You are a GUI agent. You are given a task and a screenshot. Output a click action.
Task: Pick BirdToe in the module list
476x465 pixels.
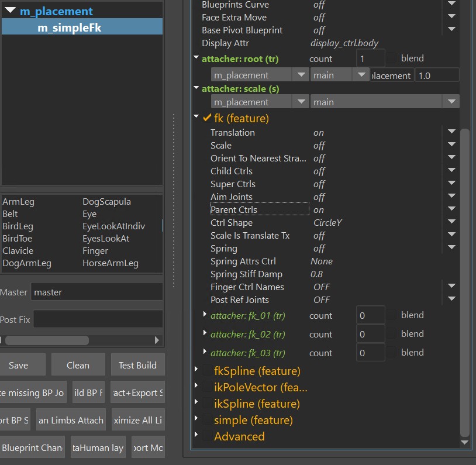[18, 239]
